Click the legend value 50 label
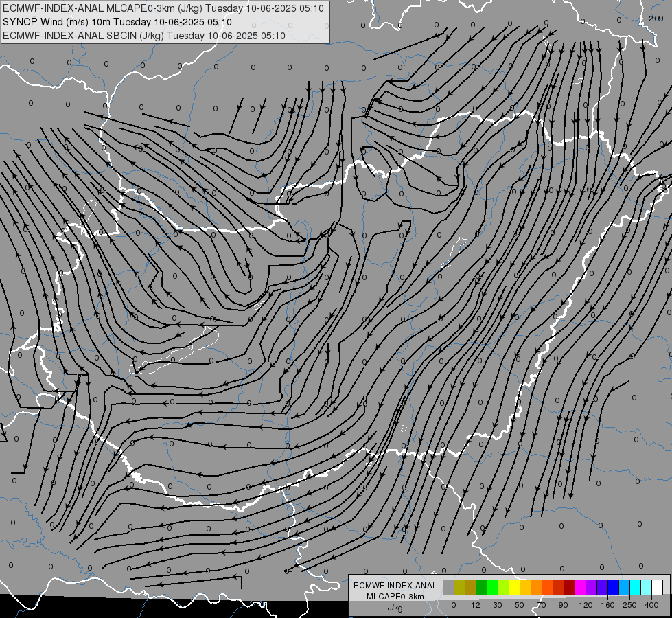The width and height of the screenshot is (672, 618). 520,605
